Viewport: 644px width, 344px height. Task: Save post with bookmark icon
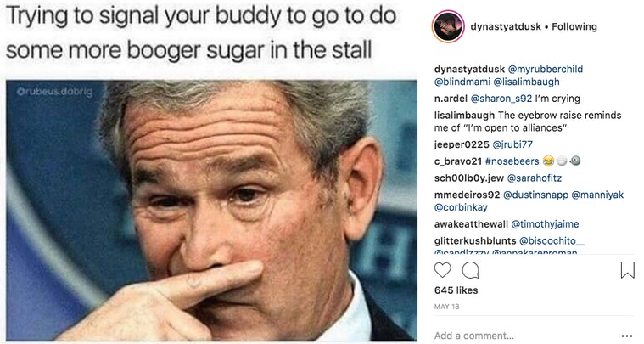point(627,270)
